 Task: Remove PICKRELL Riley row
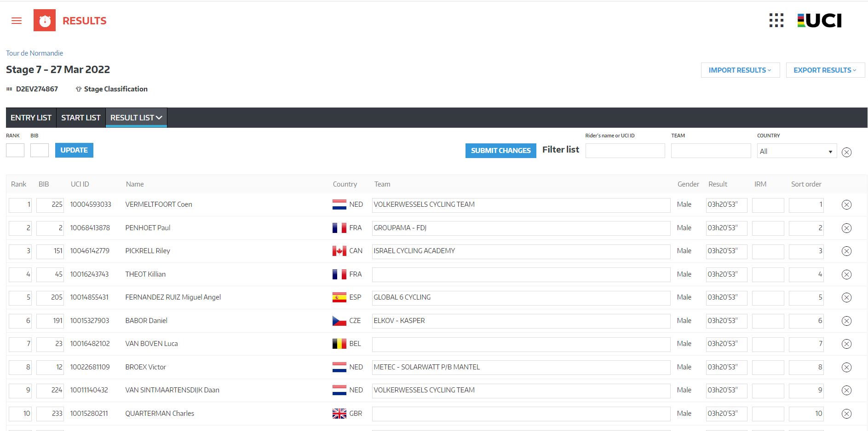tap(846, 251)
